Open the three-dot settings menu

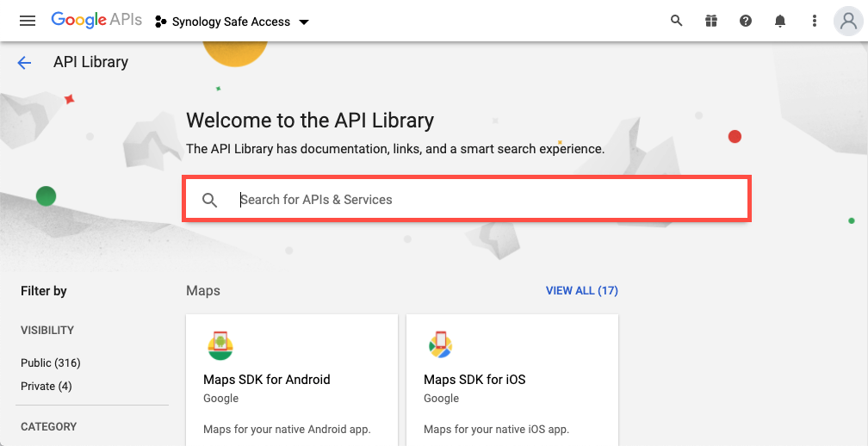[814, 21]
